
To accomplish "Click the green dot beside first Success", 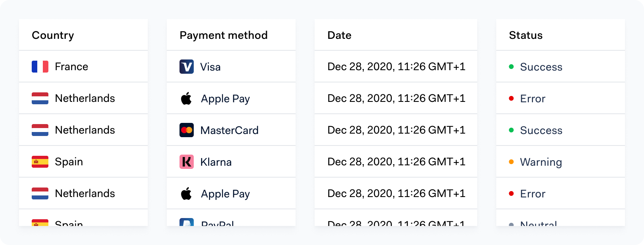I will [511, 67].
